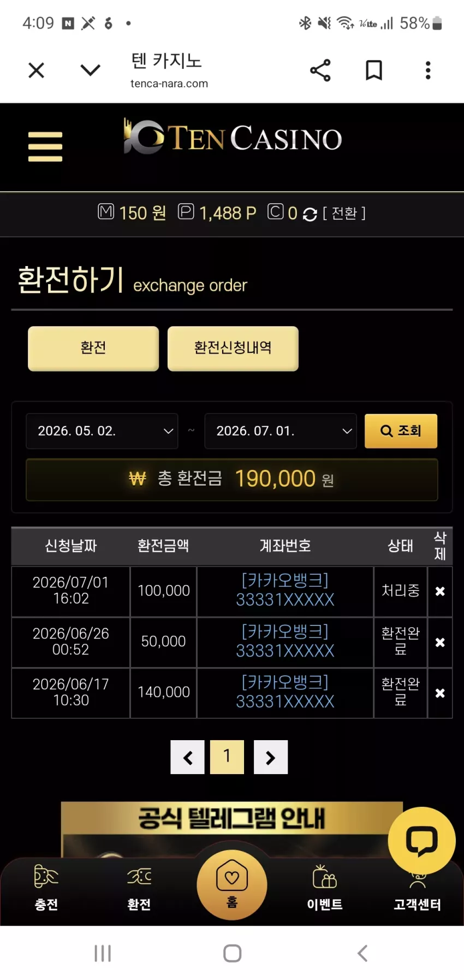The height and width of the screenshot is (980, 464).
Task: Open the start date dropdown 2026. 05. 02.
Action: (102, 431)
